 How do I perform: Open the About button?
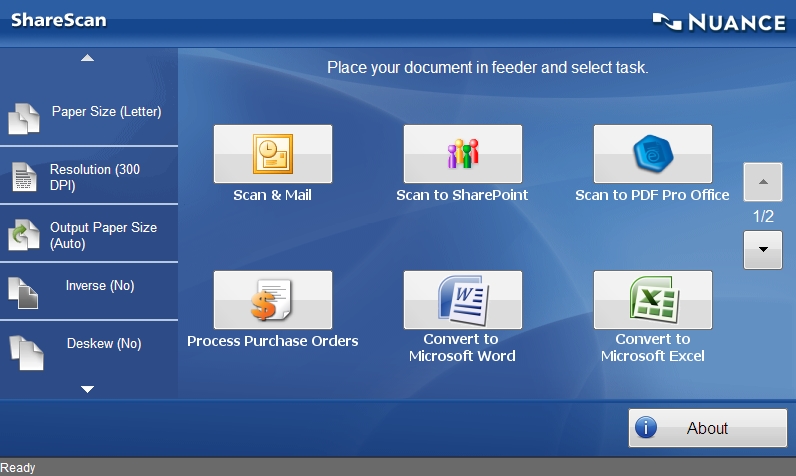[707, 428]
